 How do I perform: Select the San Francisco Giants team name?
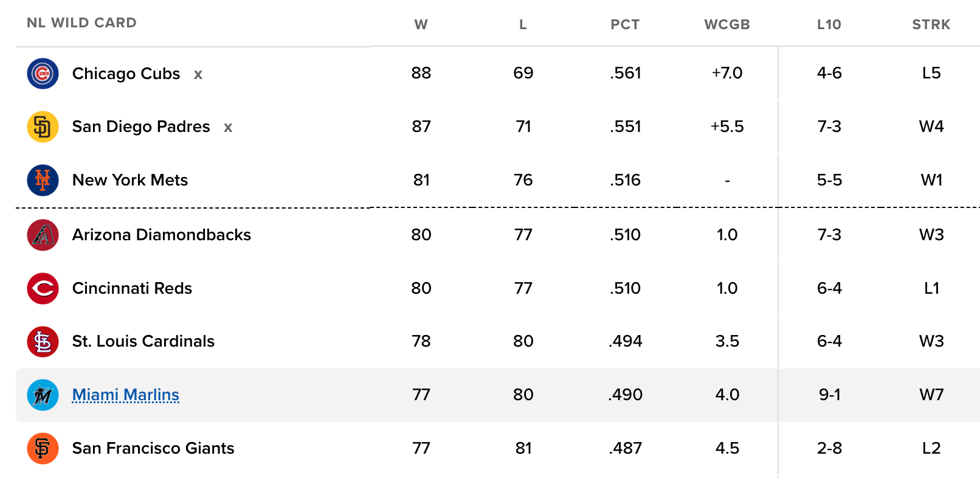coord(153,448)
